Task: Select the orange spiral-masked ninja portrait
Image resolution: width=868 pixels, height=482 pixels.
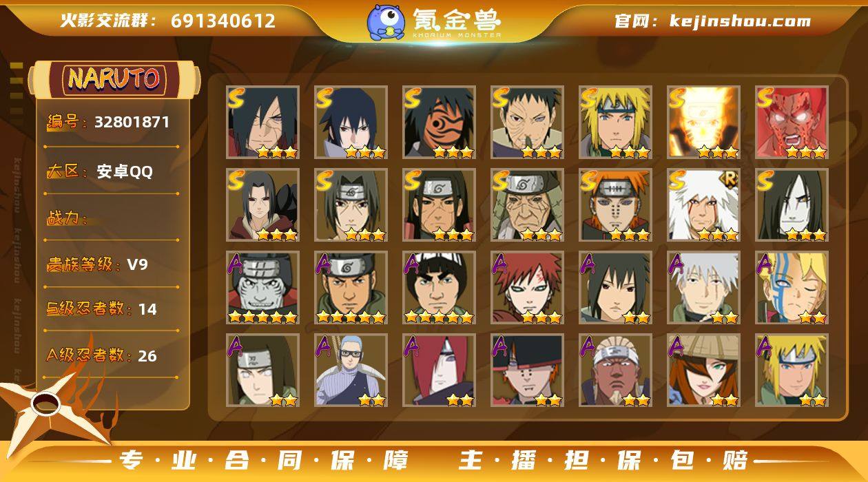Action: [440, 123]
